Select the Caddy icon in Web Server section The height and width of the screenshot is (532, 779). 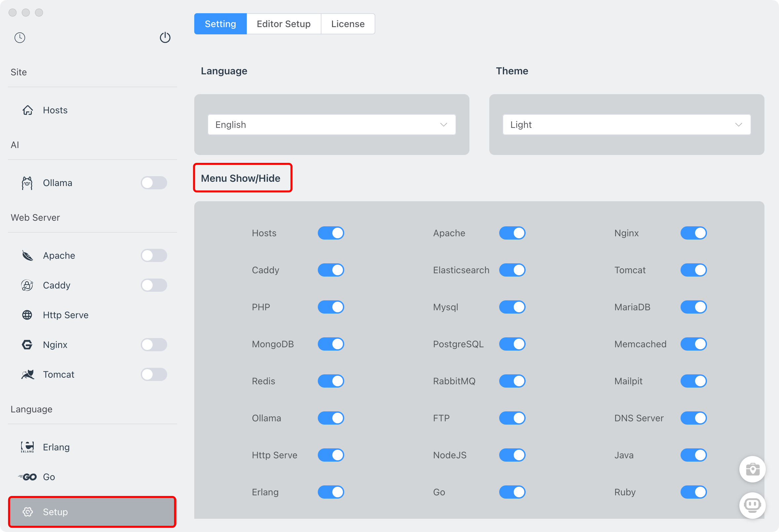coord(27,285)
